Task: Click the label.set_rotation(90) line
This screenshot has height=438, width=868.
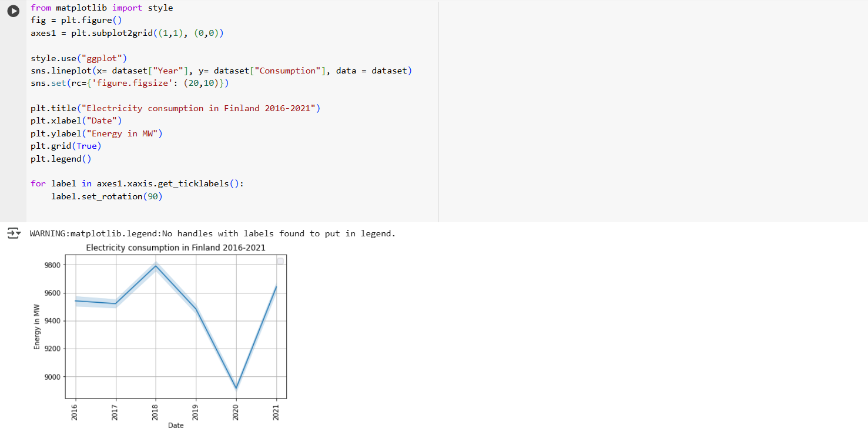Action: pyautogui.click(x=106, y=196)
